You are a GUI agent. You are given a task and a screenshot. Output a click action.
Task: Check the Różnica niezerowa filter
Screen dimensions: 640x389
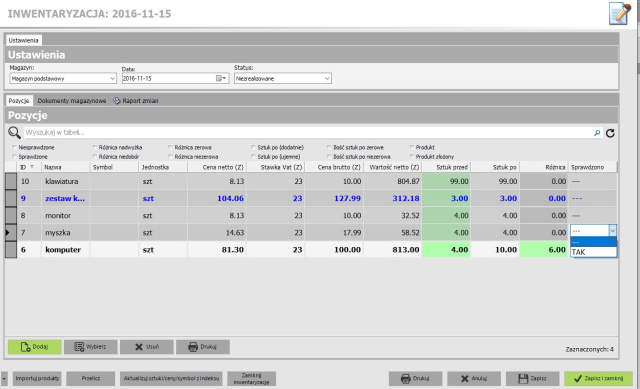pyautogui.click(x=171, y=157)
